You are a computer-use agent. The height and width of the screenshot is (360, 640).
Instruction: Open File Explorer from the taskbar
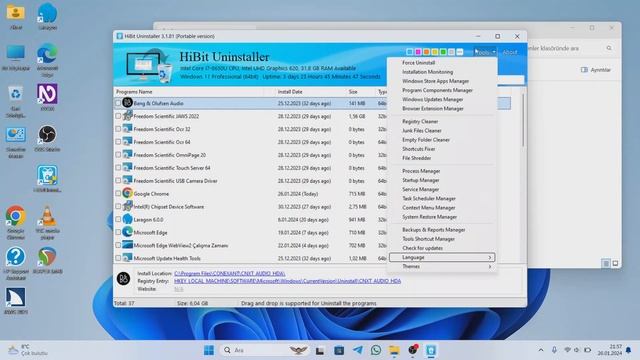point(394,350)
